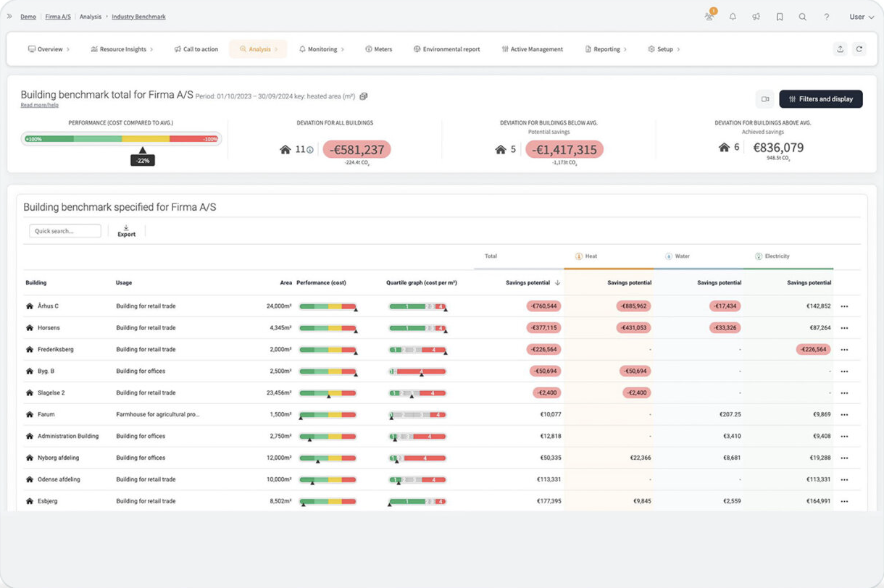Click the bookmark icon in header
Viewport: 884px width, 588px height.
(x=780, y=17)
